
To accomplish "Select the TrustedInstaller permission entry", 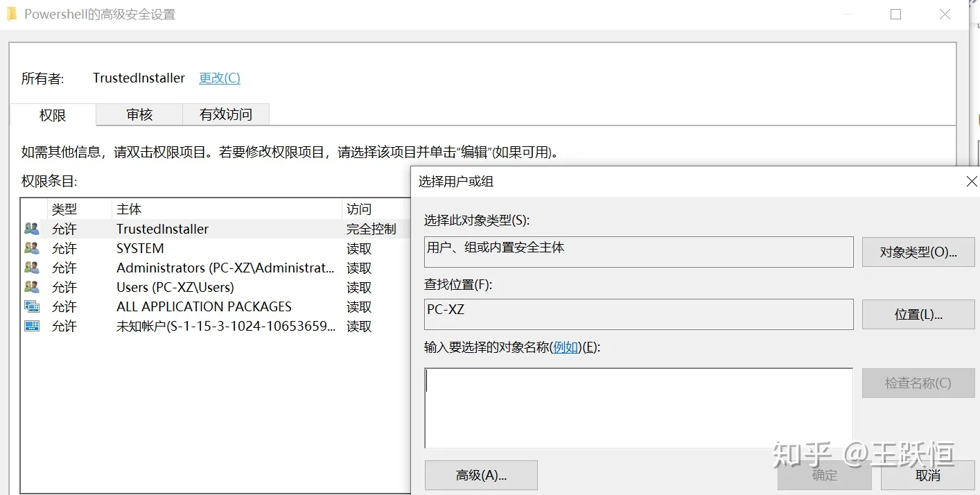I will (216, 229).
